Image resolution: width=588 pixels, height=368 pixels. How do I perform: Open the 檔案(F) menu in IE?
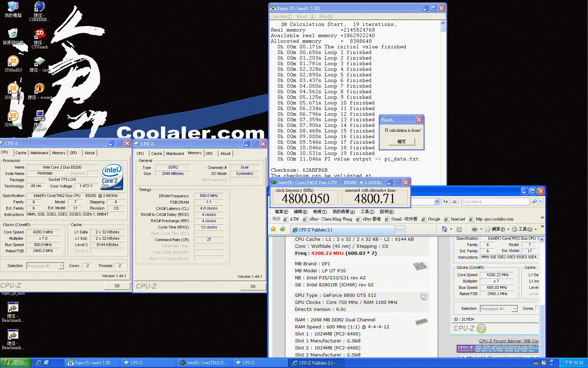281,212
